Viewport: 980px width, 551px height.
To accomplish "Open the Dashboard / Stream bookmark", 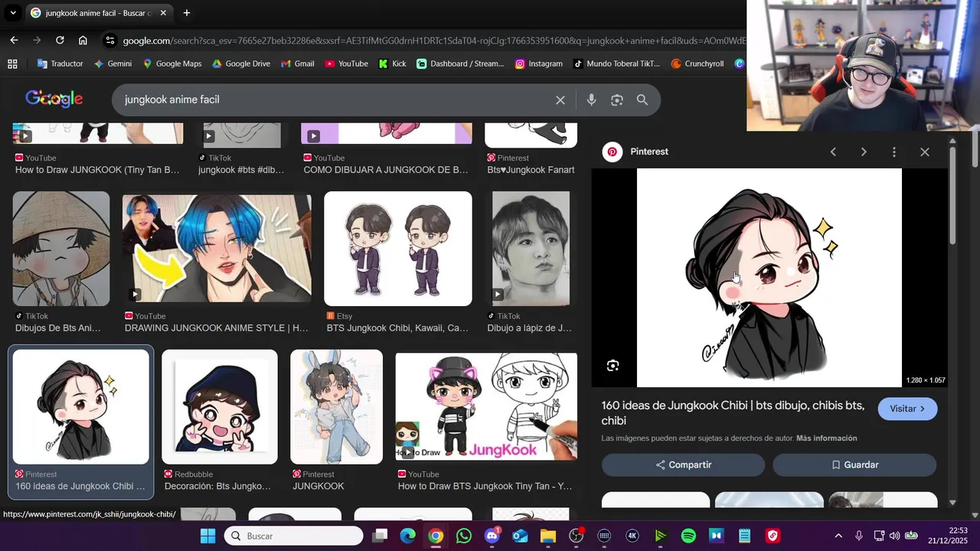I will click(460, 64).
